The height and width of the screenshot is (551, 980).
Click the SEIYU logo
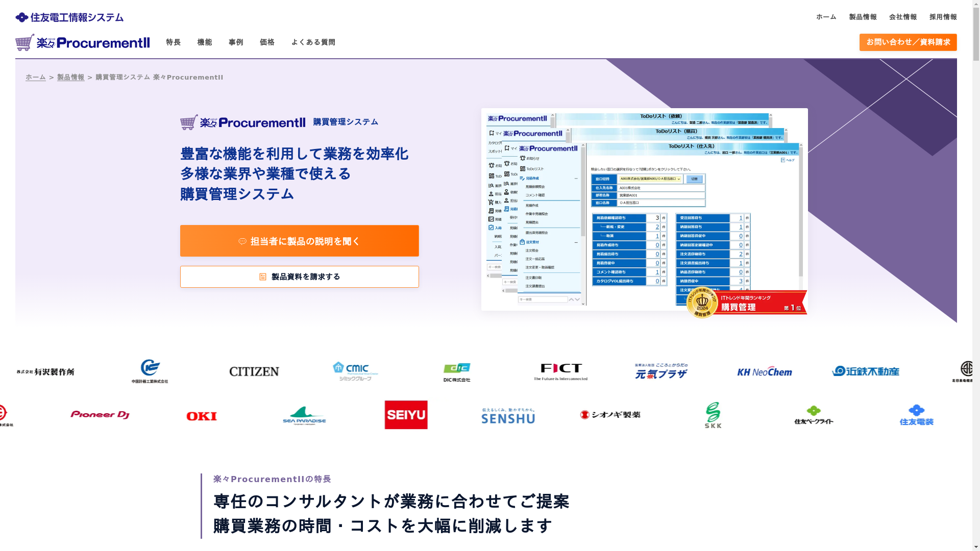[x=406, y=415]
